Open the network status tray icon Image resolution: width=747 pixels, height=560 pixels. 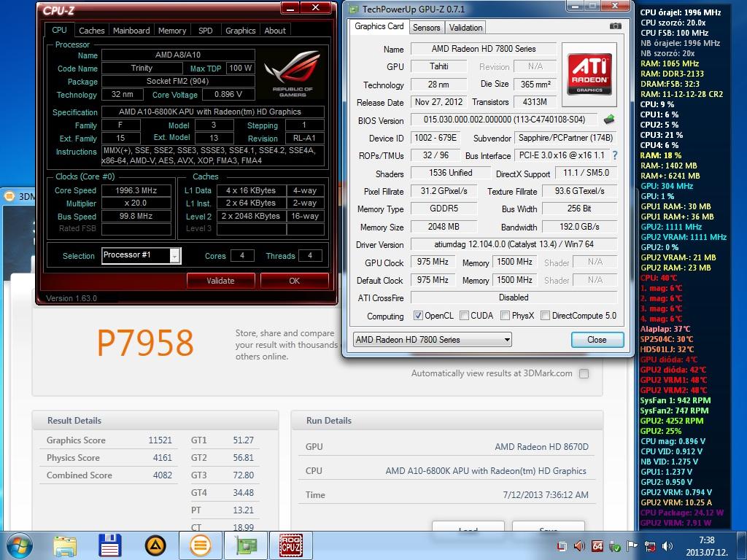point(649,546)
